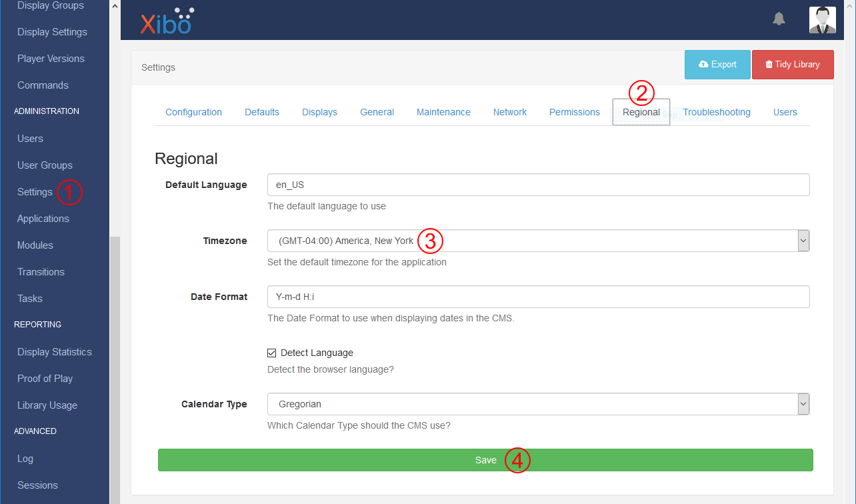The width and height of the screenshot is (856, 504).
Task: Open Log in sidebar
Action: (25, 459)
